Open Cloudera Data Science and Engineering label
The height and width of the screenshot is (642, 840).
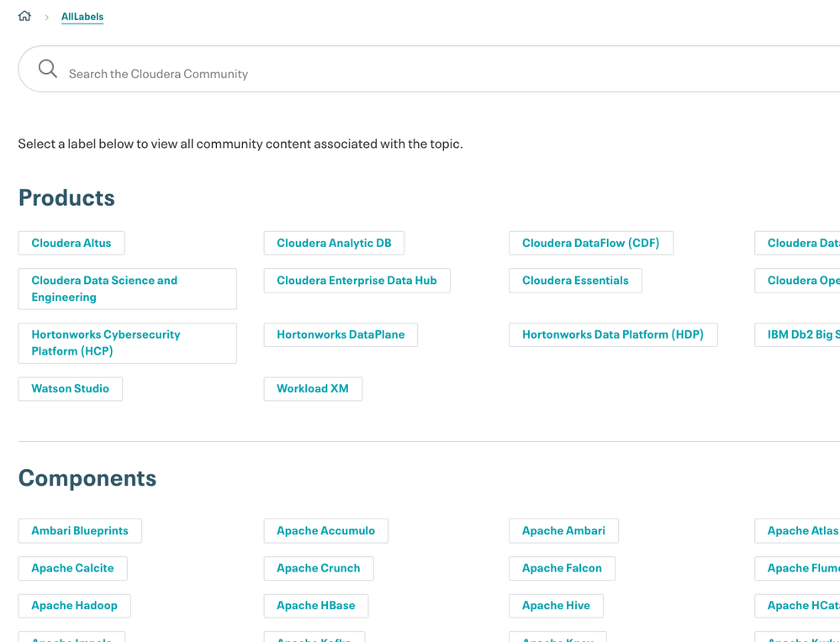click(x=127, y=288)
